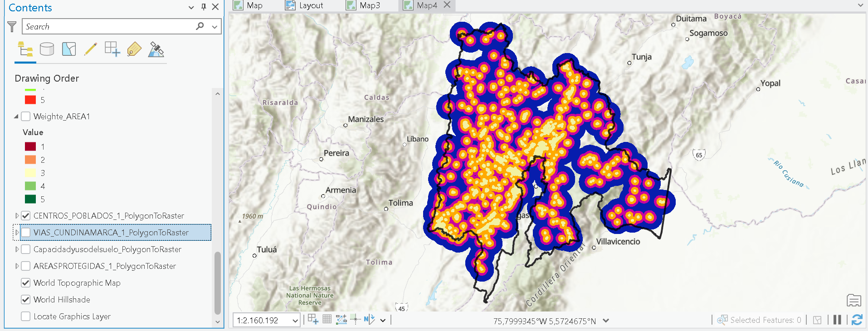Image resolution: width=868 pixels, height=331 pixels.
Task: Enable VIAS_CUNDINAMARCA_1_PolygonToRaster layer visibility
Action: coord(26,232)
